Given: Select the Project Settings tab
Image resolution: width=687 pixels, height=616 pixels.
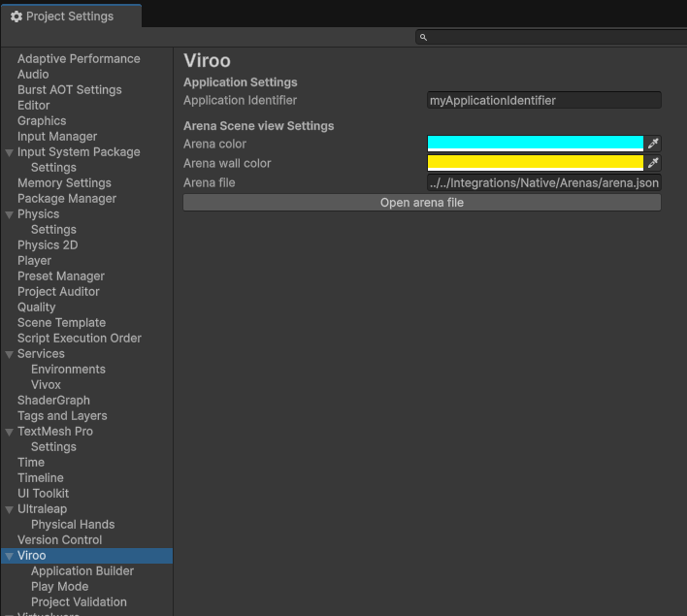Looking at the screenshot, I should [71, 16].
